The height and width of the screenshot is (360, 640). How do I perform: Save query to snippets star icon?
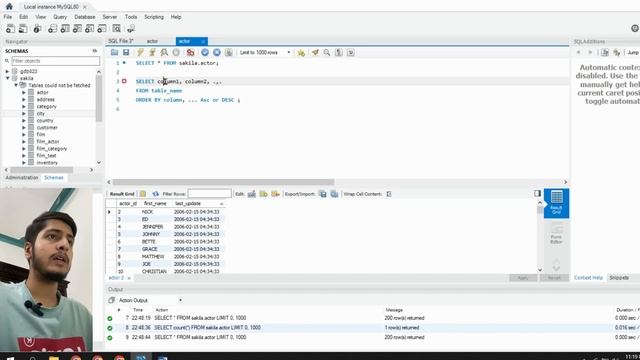(301, 53)
